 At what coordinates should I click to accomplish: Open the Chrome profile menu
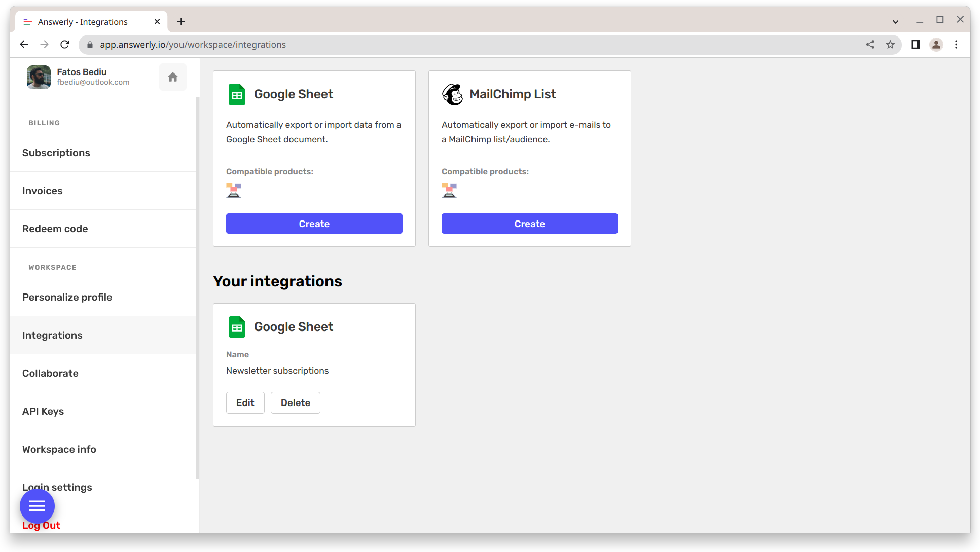click(936, 45)
